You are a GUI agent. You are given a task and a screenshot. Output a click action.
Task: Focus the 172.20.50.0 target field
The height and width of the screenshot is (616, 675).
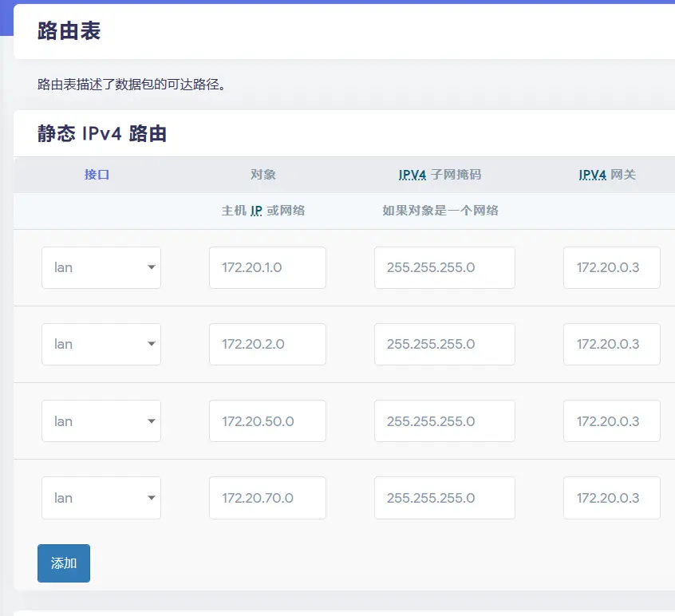pyautogui.click(x=267, y=421)
